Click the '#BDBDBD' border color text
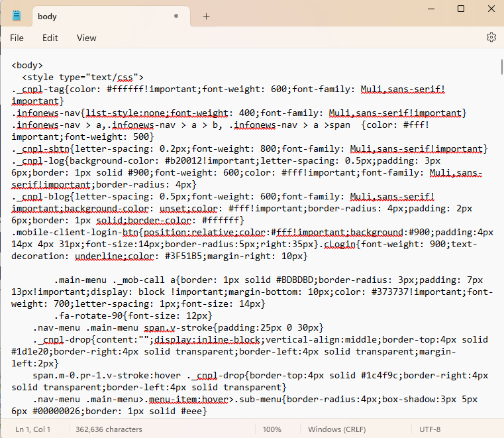The image size is (504, 438). tap(295, 280)
